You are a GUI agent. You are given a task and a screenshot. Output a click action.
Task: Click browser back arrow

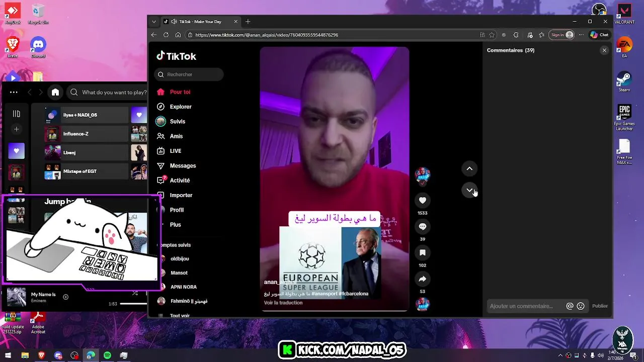click(x=154, y=35)
